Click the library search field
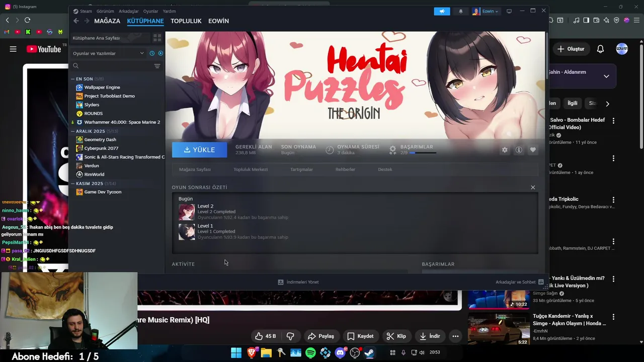The image size is (644, 362). (x=112, y=66)
